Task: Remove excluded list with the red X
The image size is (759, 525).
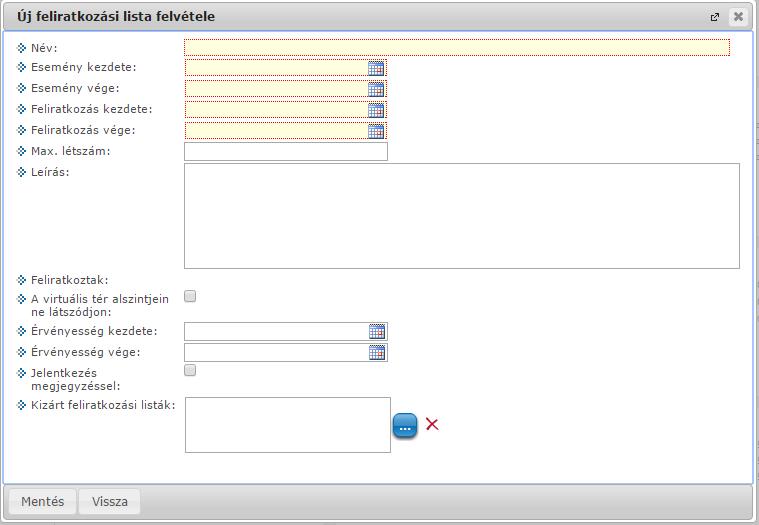Action: [x=432, y=424]
